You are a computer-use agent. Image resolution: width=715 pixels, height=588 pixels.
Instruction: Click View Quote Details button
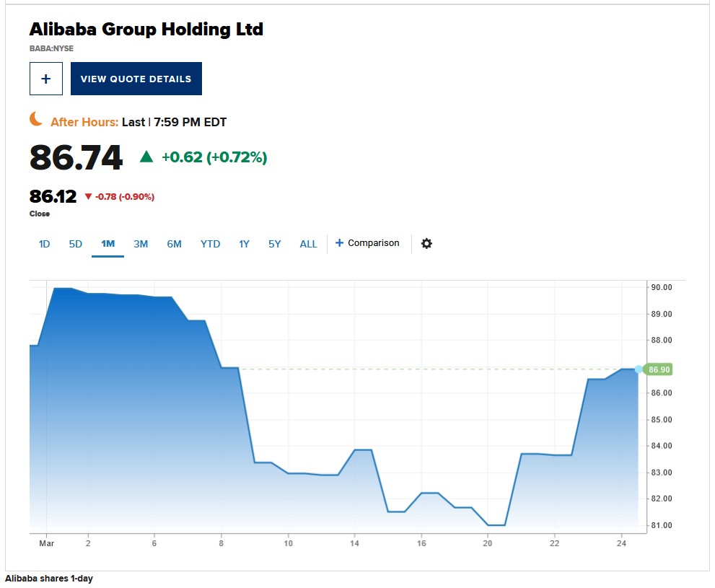(136, 79)
